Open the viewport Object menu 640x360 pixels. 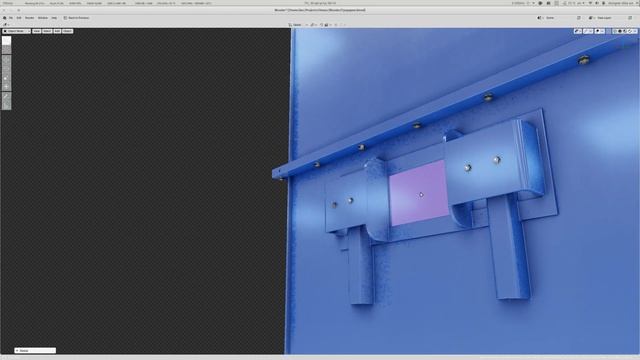[67, 31]
